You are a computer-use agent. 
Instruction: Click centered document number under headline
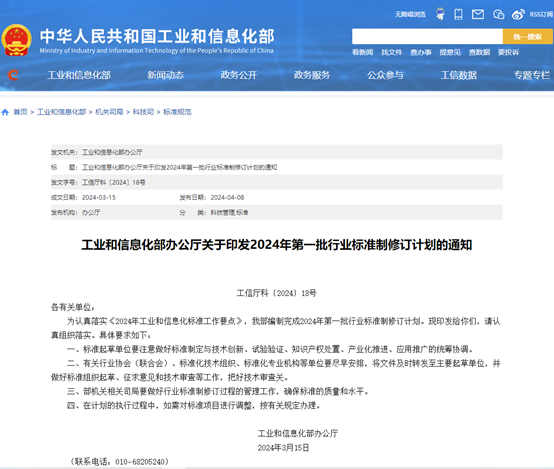coord(277,293)
